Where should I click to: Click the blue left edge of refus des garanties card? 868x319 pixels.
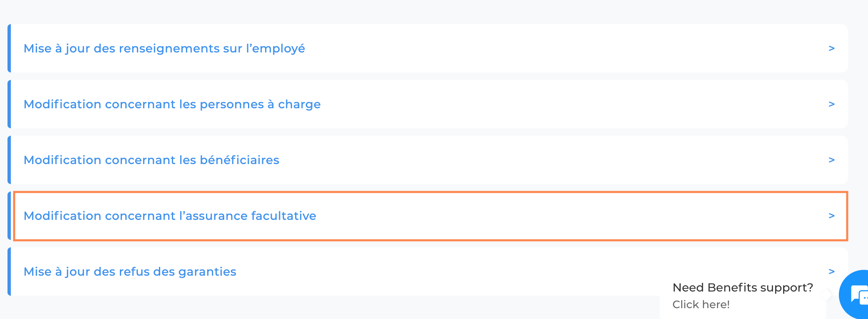(x=9, y=272)
